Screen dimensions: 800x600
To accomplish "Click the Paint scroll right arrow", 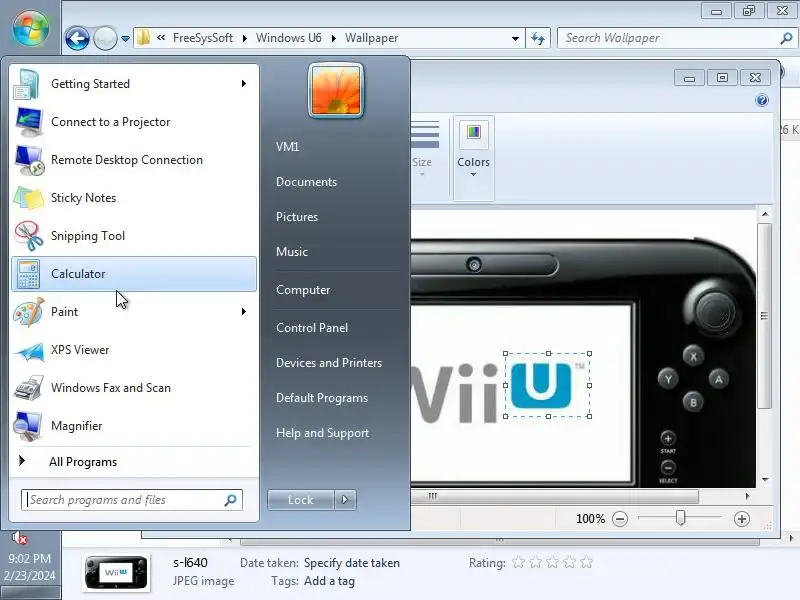I will 747,496.
